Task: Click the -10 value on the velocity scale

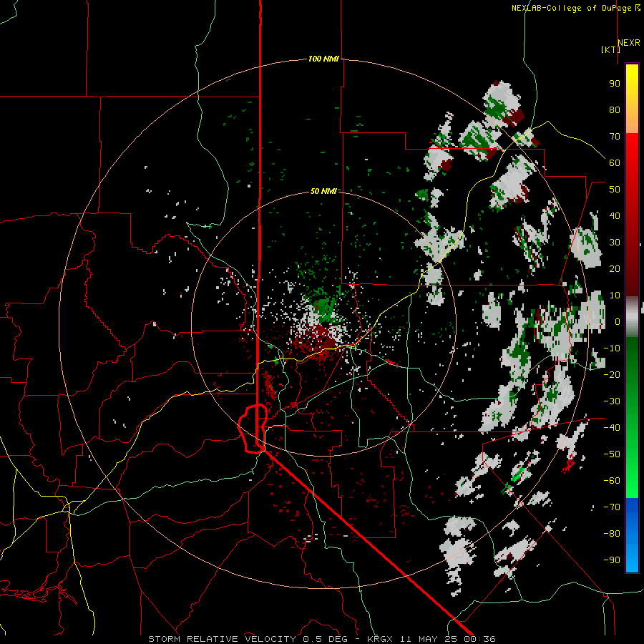Action: [x=612, y=348]
